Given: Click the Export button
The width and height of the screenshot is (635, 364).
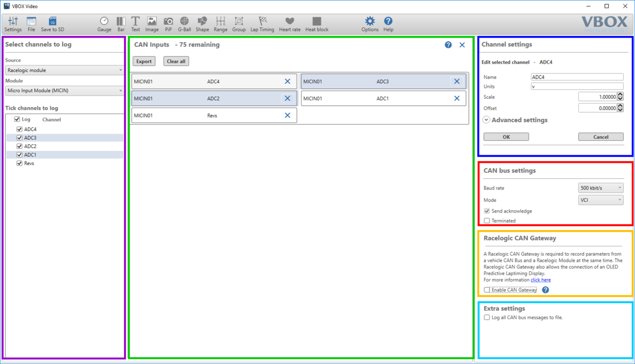Looking at the screenshot, I should tap(144, 61).
